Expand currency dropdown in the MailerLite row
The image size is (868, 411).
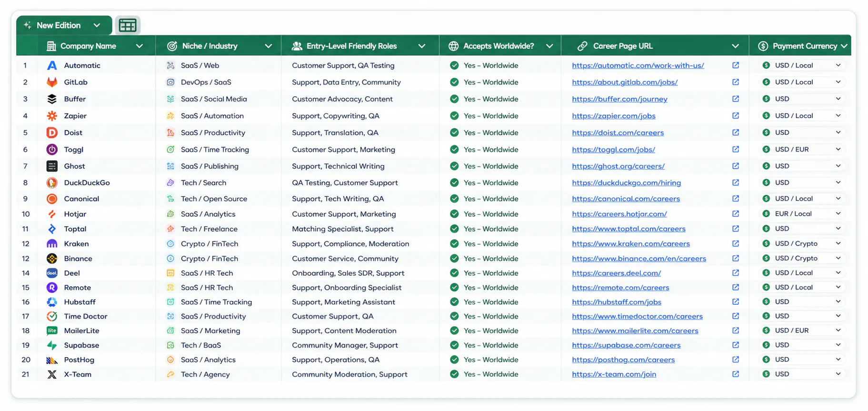802,331
